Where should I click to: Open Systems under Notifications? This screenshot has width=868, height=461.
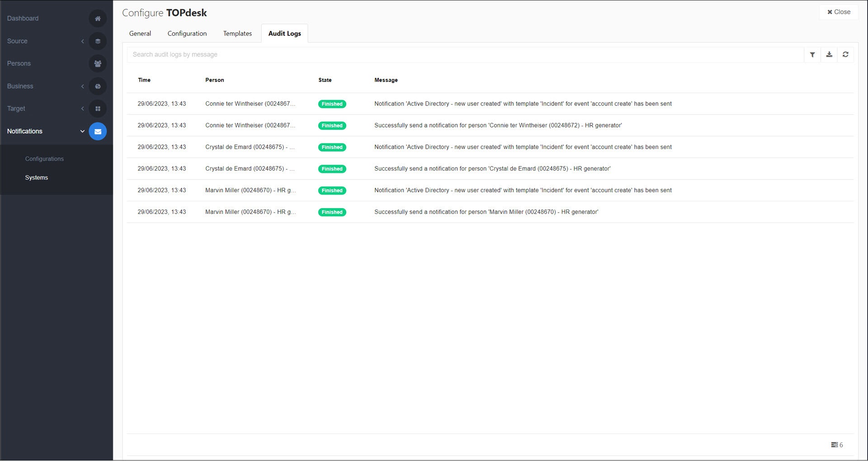(37, 178)
